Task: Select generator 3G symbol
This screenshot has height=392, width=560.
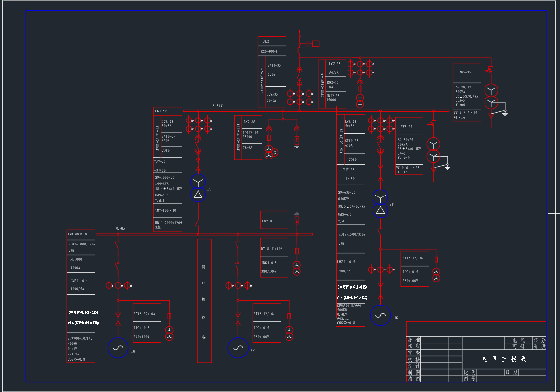Action: 380,315
